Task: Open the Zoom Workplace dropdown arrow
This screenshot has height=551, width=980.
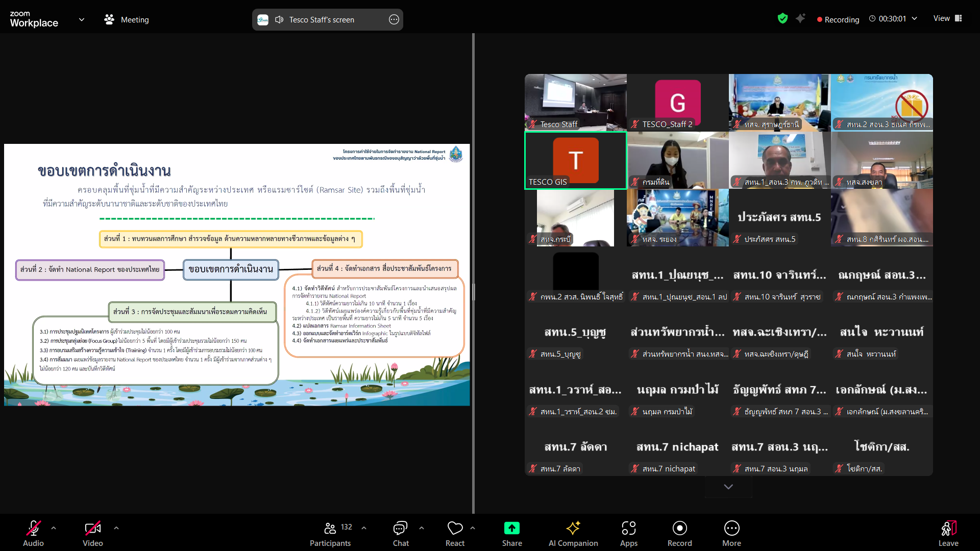Action: pyautogui.click(x=82, y=20)
